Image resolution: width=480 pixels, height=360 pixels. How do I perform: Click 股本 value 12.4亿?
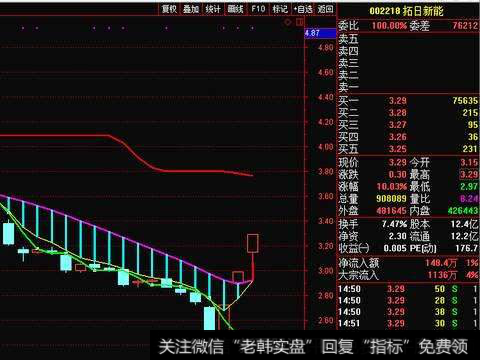point(465,224)
